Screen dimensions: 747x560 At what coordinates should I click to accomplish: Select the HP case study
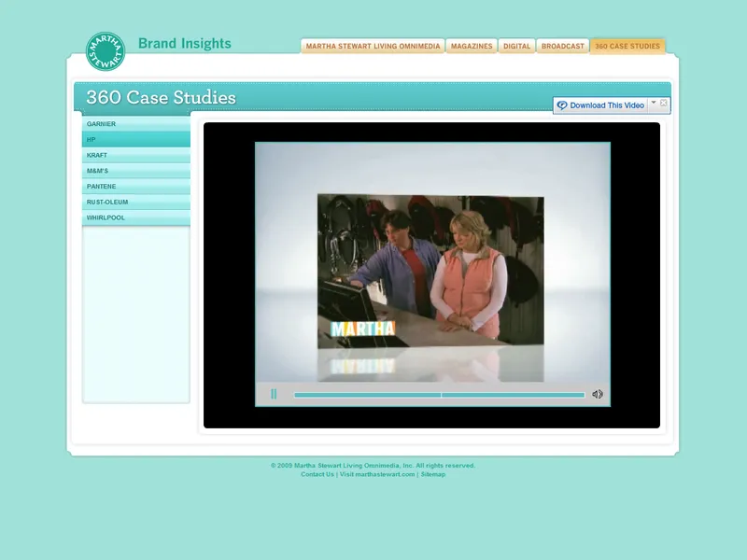tap(136, 139)
